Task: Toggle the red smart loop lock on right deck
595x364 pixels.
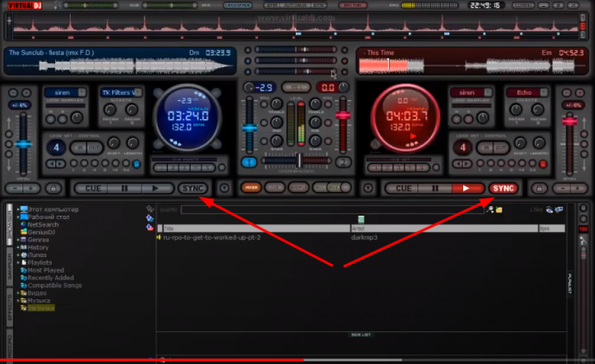Action: pos(542,164)
